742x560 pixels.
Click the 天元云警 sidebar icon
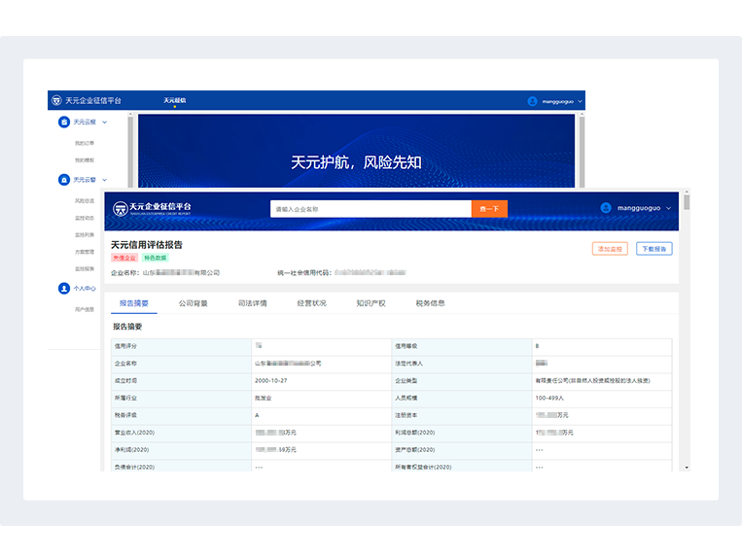tap(64, 180)
